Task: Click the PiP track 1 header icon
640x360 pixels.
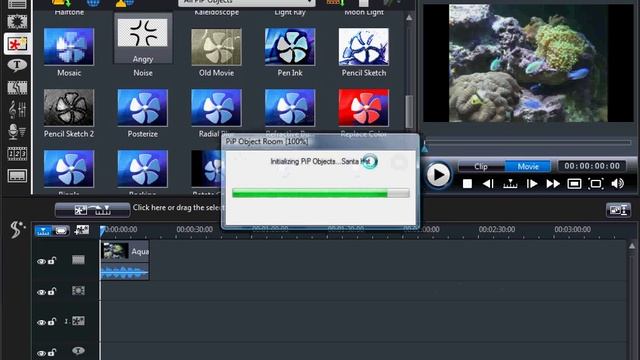Action: [x=78, y=321]
